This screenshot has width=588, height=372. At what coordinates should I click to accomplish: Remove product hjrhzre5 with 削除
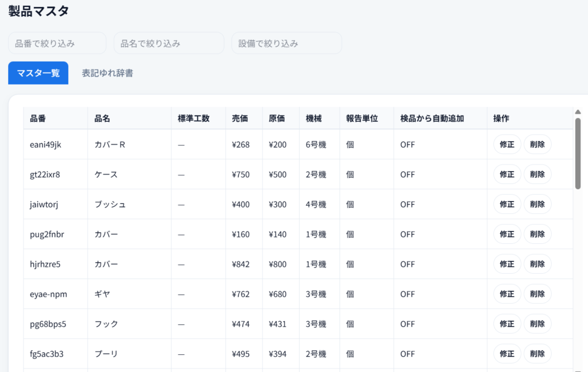537,264
